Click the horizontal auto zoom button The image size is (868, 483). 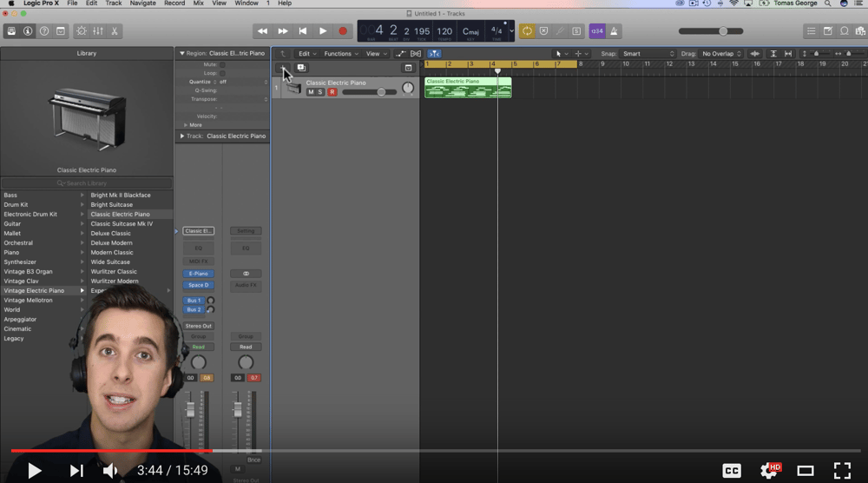[x=788, y=54]
